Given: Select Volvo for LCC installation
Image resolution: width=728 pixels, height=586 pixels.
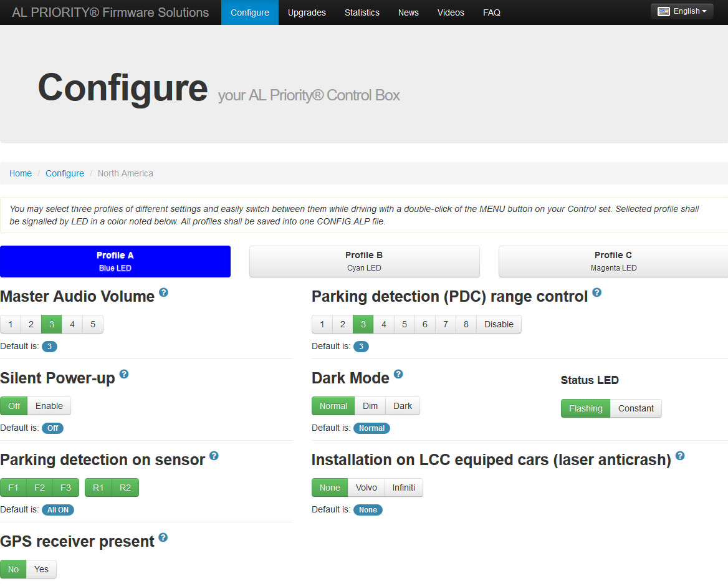Looking at the screenshot, I should pos(366,488).
